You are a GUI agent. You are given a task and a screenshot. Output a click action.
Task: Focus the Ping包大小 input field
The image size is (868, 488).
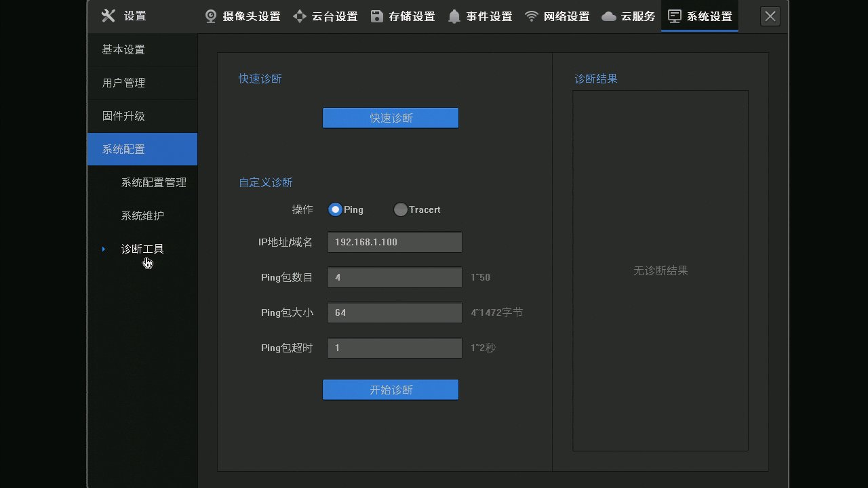(x=395, y=312)
